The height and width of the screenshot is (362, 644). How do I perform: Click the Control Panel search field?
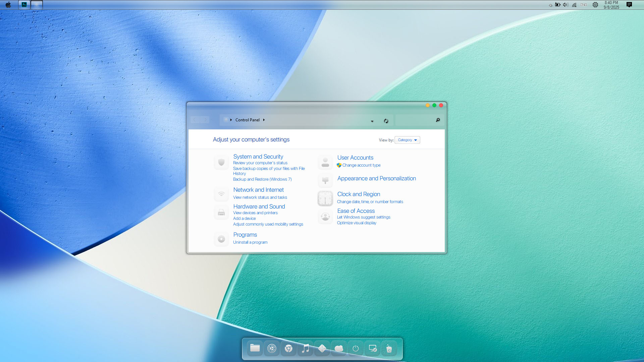pyautogui.click(x=415, y=120)
